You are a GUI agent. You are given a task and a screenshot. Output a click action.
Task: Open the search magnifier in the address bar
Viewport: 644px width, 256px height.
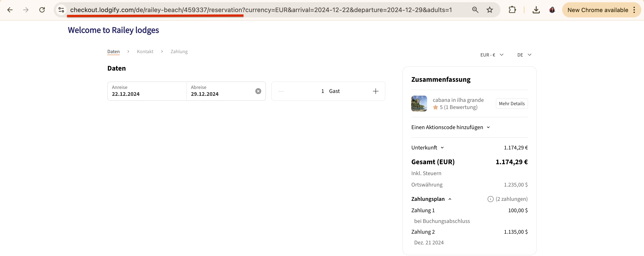[x=475, y=10]
